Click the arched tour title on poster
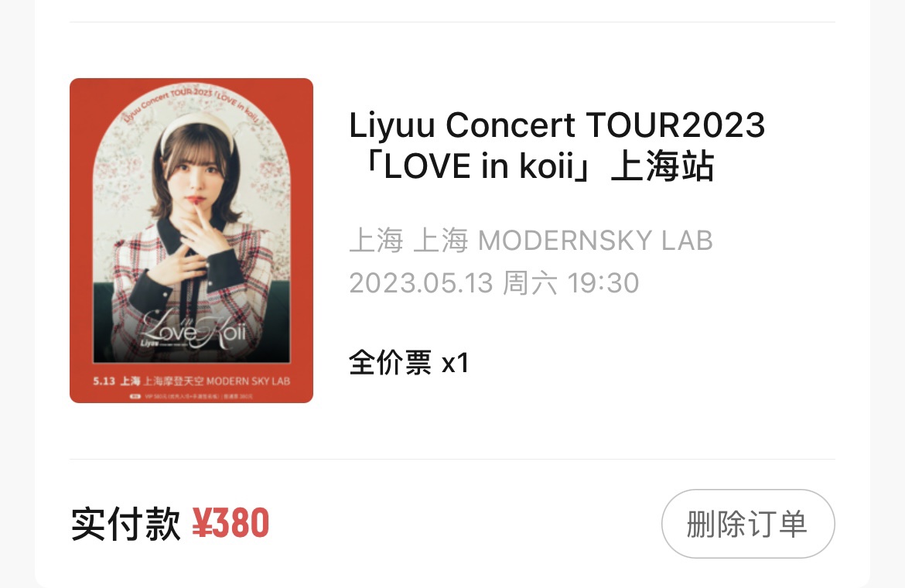 pyautogui.click(x=192, y=104)
